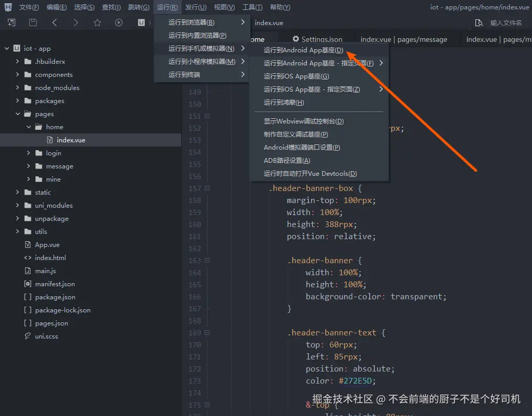Click the 输入文件名 search field
This screenshot has height=416, width=532.
(506, 23)
